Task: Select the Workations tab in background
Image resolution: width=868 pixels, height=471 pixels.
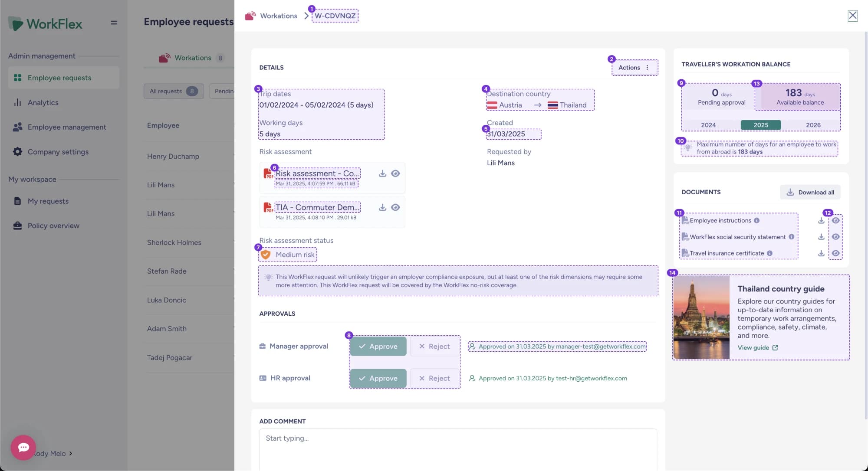Action: [x=191, y=58]
